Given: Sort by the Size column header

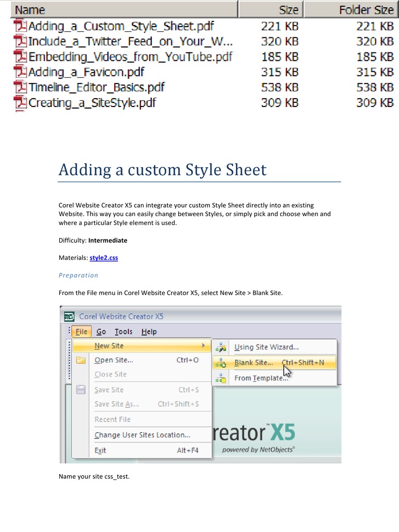Looking at the screenshot, I should (270, 9).
